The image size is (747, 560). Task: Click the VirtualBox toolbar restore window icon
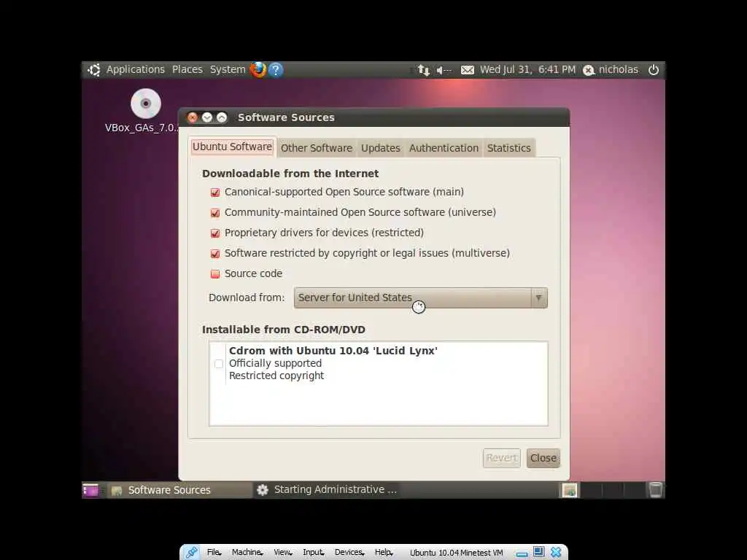[539, 551]
